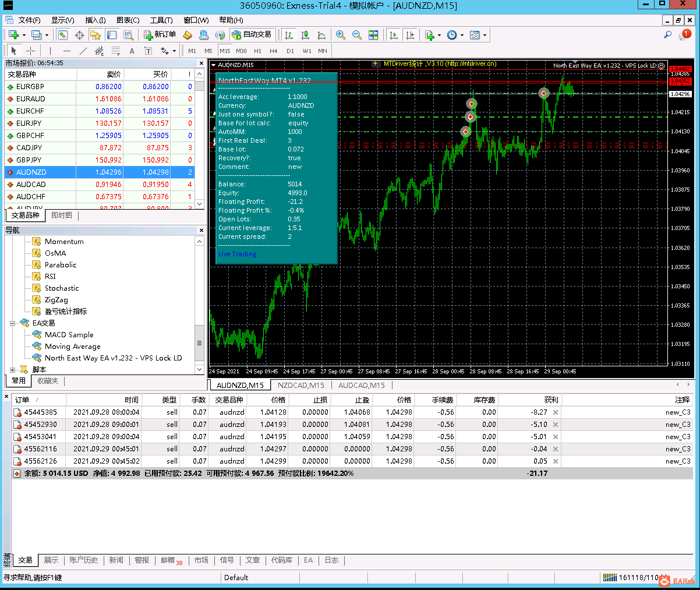Switch chart to candlesticks style

coord(305,35)
